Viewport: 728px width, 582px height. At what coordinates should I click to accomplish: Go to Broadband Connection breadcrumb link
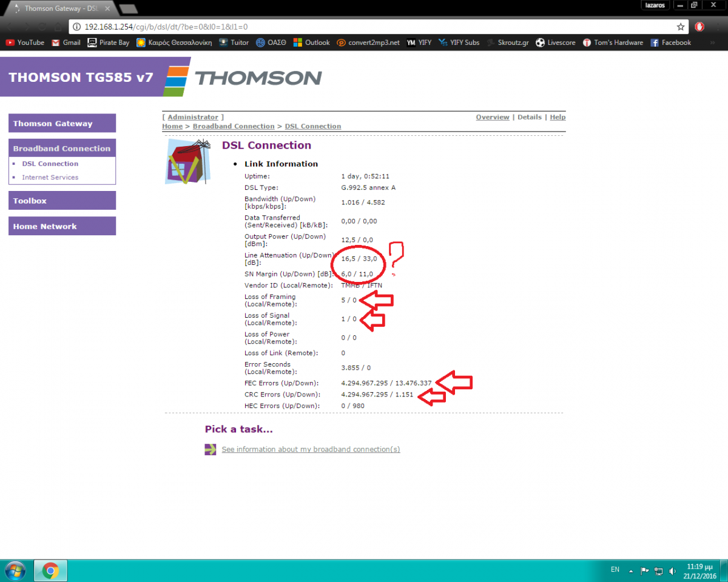(234, 126)
